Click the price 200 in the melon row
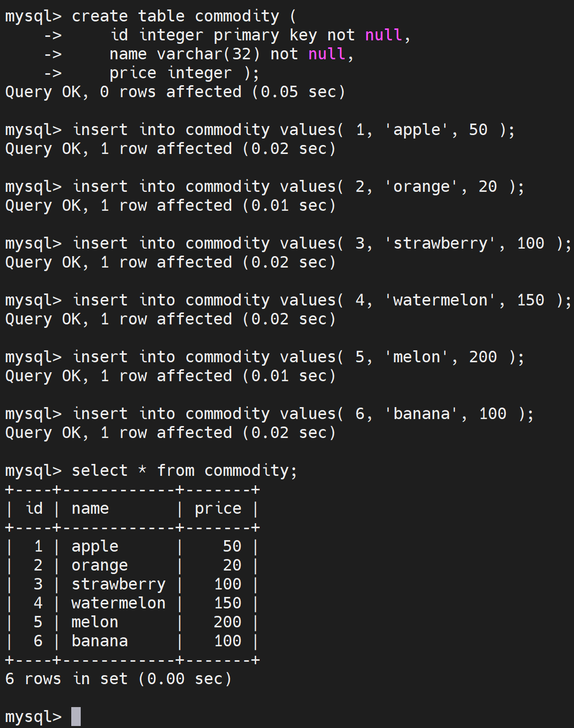The image size is (574, 728). pyautogui.click(x=227, y=622)
